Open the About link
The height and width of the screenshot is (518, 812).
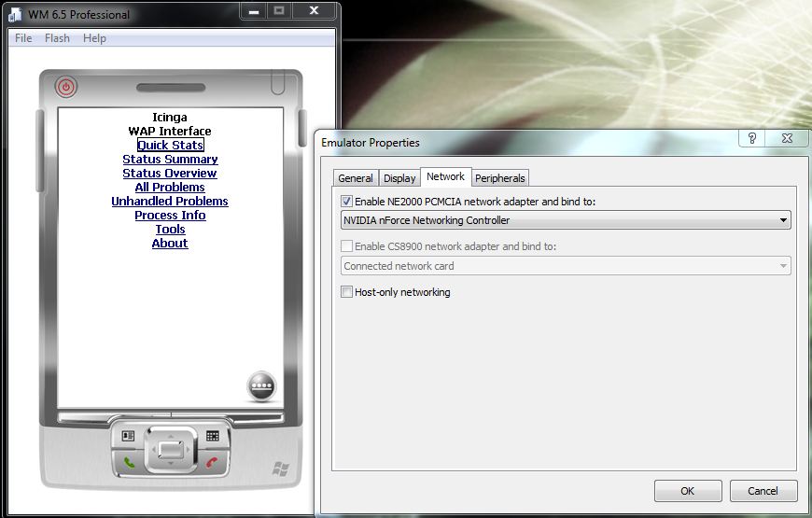pyautogui.click(x=170, y=243)
